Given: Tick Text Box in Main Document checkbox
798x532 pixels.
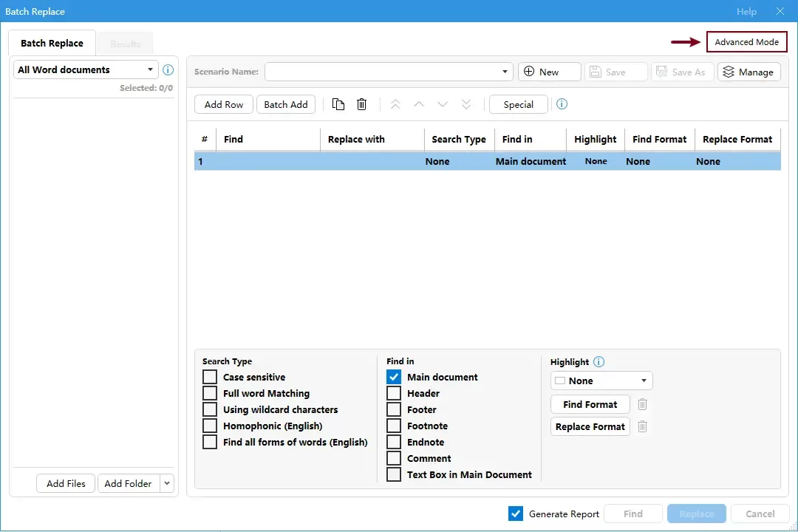Looking at the screenshot, I should click(x=393, y=474).
